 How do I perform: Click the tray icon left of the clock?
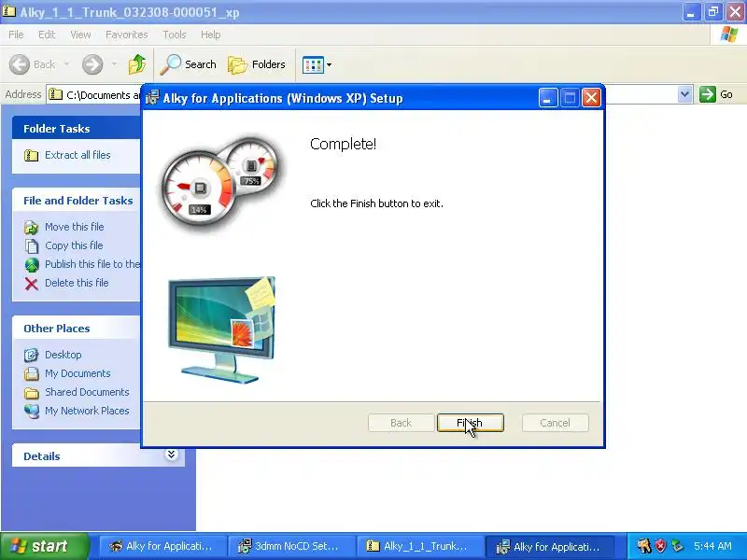(x=678, y=546)
